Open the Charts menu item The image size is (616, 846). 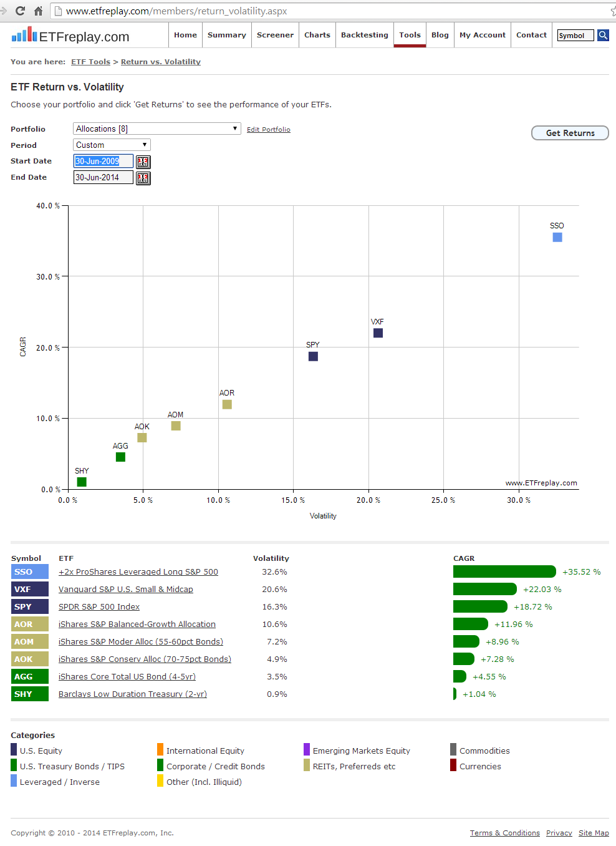[317, 35]
